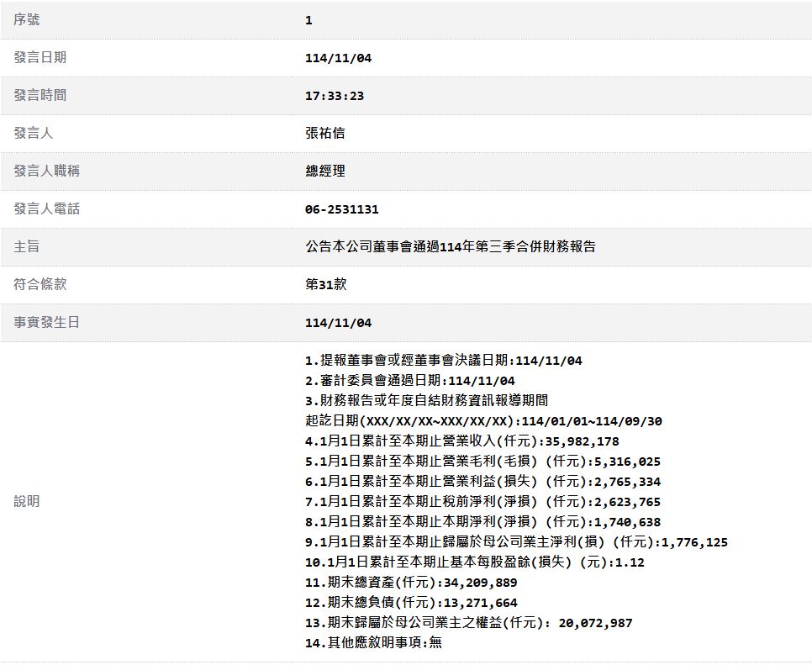Click the 總經理 job title value

tap(324, 172)
